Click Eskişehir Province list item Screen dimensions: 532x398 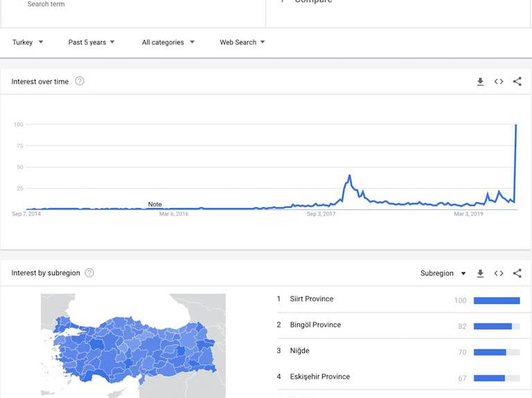319,377
